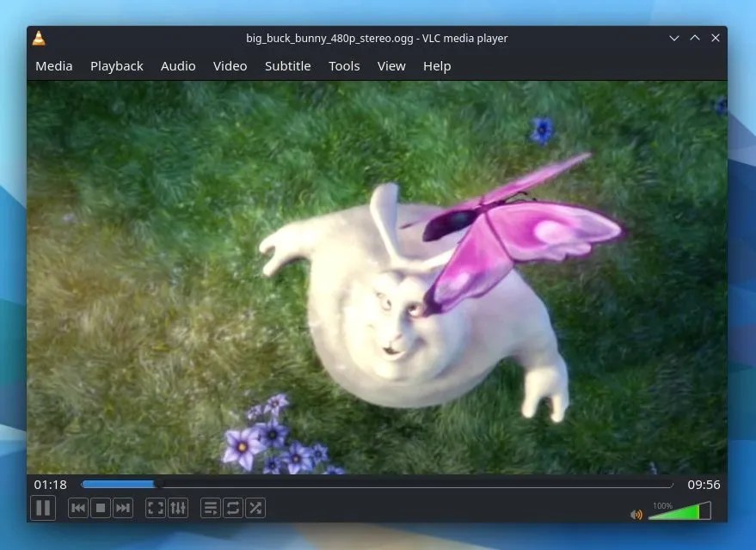This screenshot has height=550, width=756.
Task: Open the Subtitle menu
Action: pos(287,66)
